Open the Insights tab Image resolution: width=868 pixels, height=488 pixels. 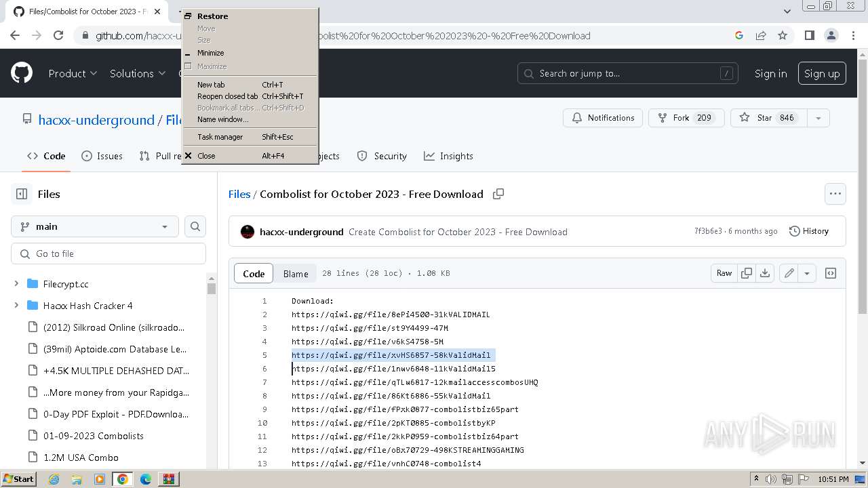point(448,156)
